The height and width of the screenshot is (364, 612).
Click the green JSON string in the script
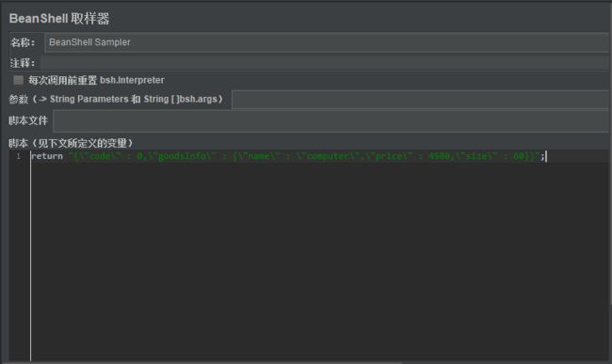click(304, 156)
